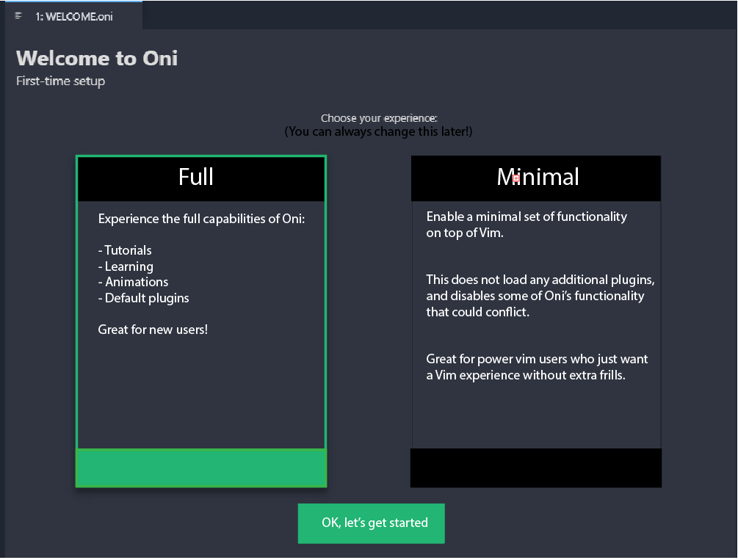
Task: Click the green selection bar below the Full card
Action: click(x=200, y=468)
